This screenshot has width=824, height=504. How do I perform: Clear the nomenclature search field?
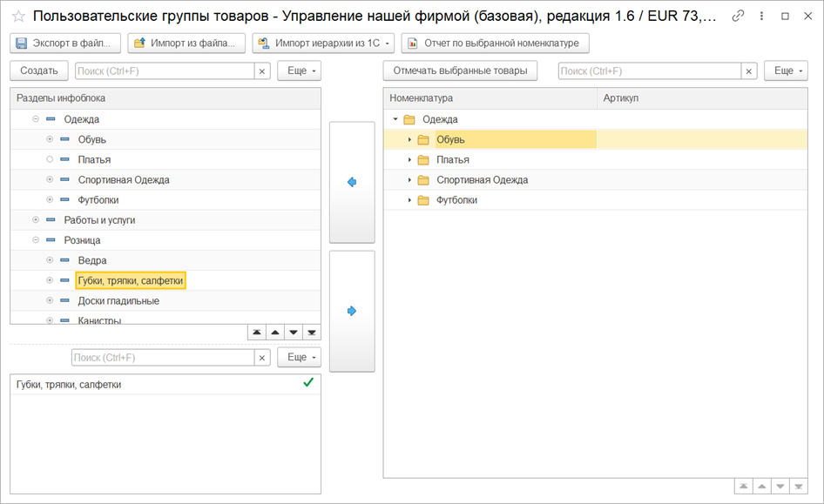748,71
